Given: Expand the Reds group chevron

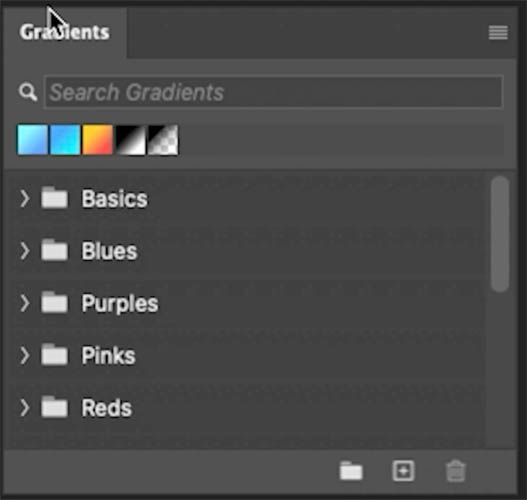Looking at the screenshot, I should click(25, 408).
